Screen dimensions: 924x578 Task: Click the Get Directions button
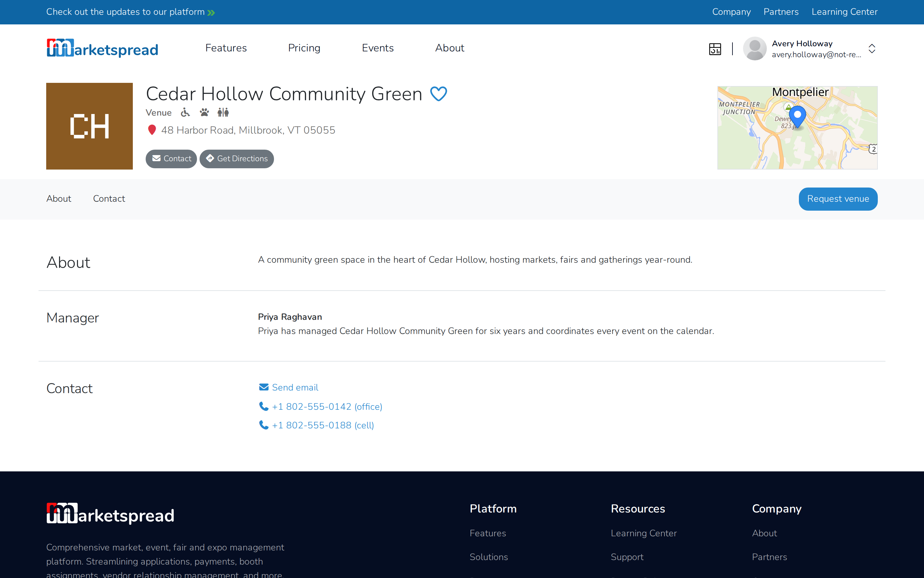pyautogui.click(x=237, y=159)
